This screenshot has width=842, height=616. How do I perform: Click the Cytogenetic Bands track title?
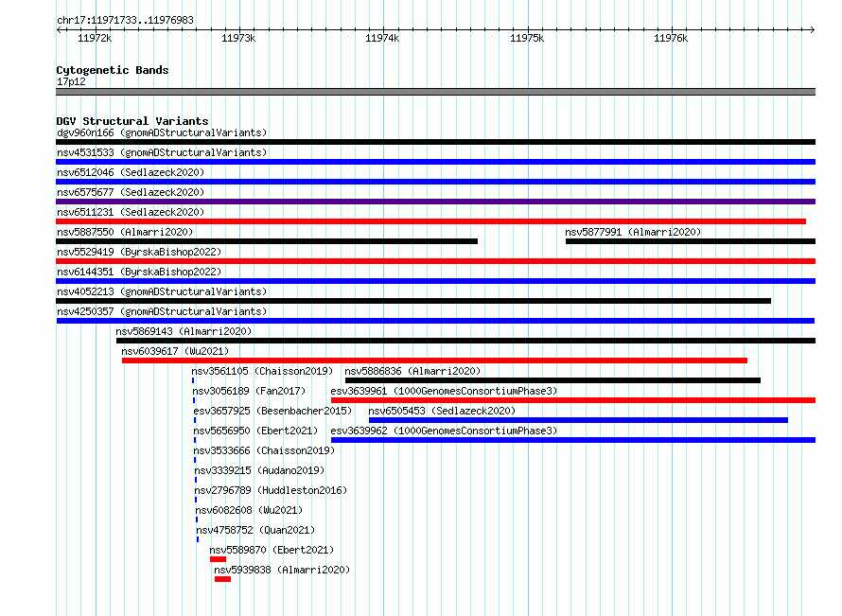coord(113,70)
